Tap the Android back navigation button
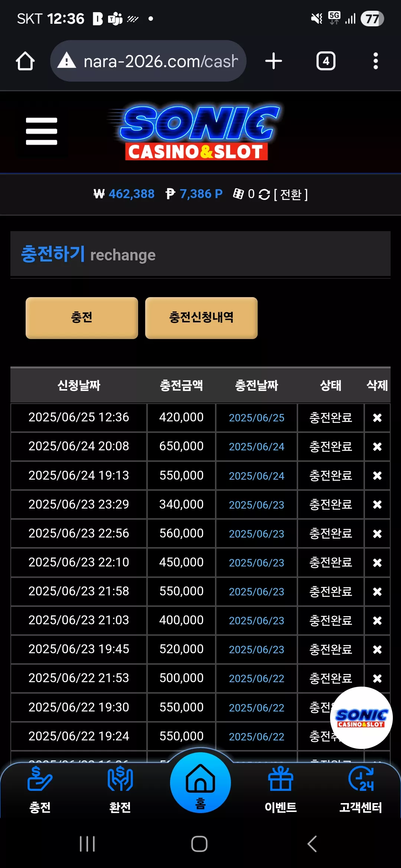The height and width of the screenshot is (868, 401). click(312, 844)
